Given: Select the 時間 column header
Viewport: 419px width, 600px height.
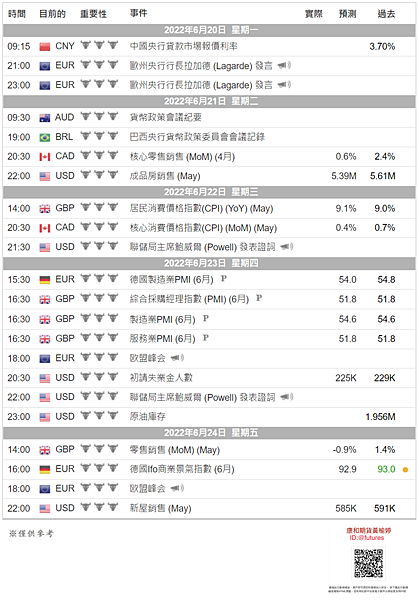Looking at the screenshot, I should pos(17,14).
